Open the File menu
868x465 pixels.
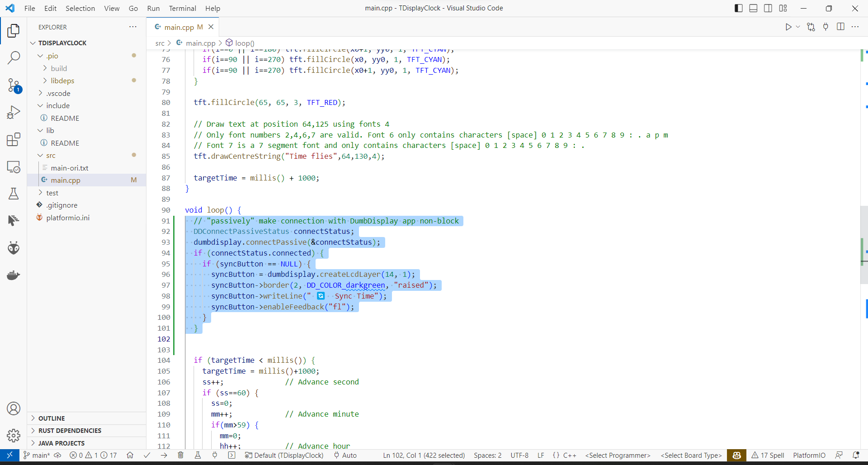(x=29, y=8)
